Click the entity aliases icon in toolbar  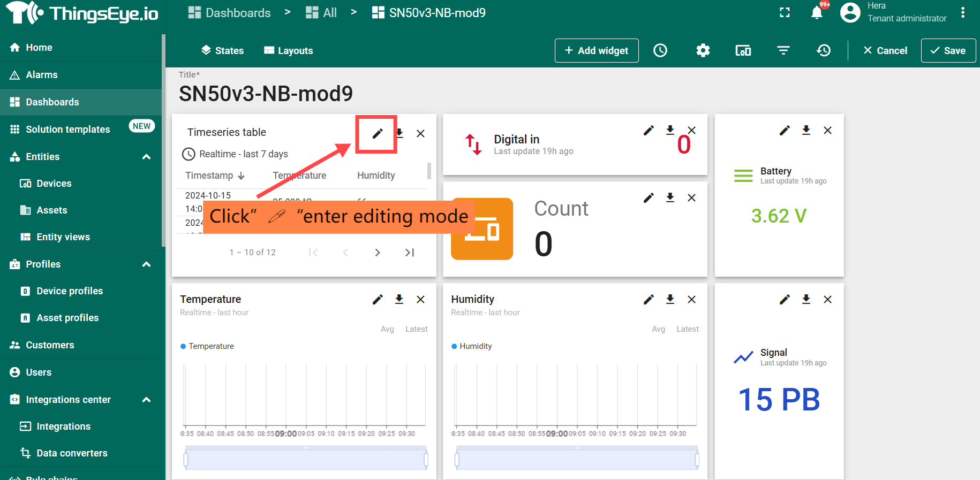(x=743, y=50)
